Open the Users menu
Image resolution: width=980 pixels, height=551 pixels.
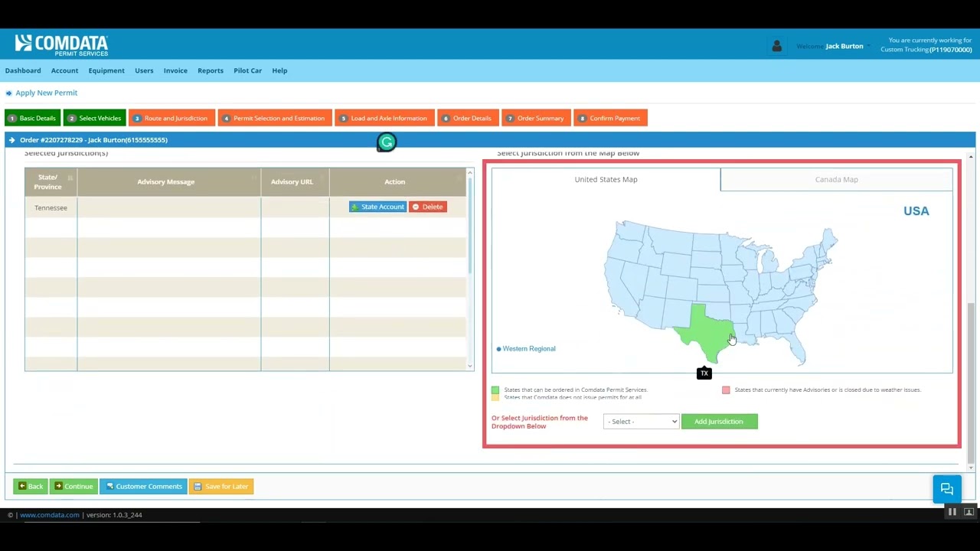144,70
